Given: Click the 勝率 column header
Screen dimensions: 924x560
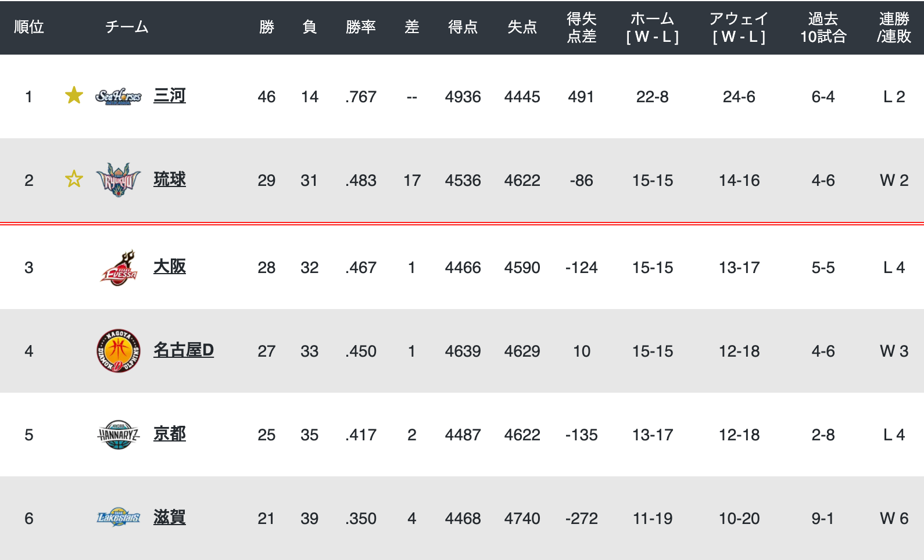Looking at the screenshot, I should (x=361, y=27).
